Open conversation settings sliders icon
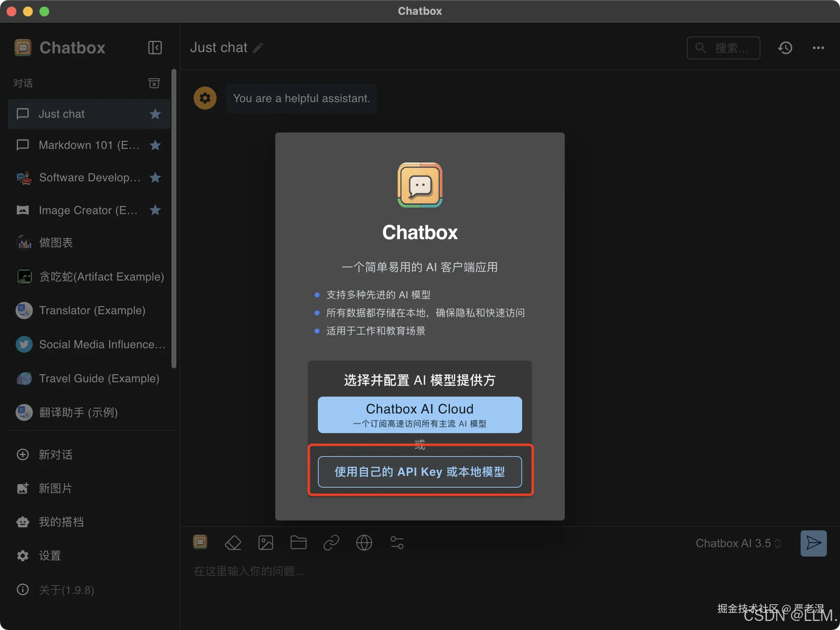This screenshot has height=630, width=840. (397, 543)
